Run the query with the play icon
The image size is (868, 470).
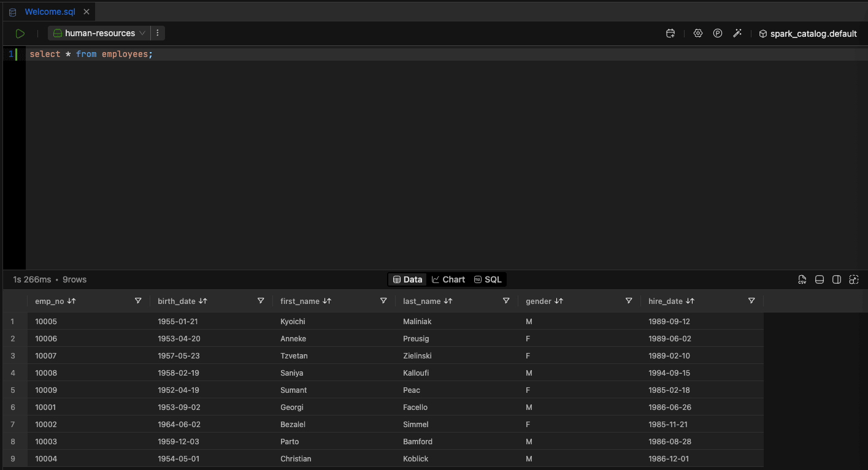[20, 33]
